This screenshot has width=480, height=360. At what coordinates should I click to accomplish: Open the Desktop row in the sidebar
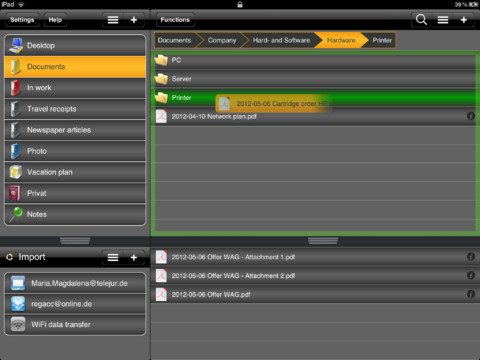75,46
